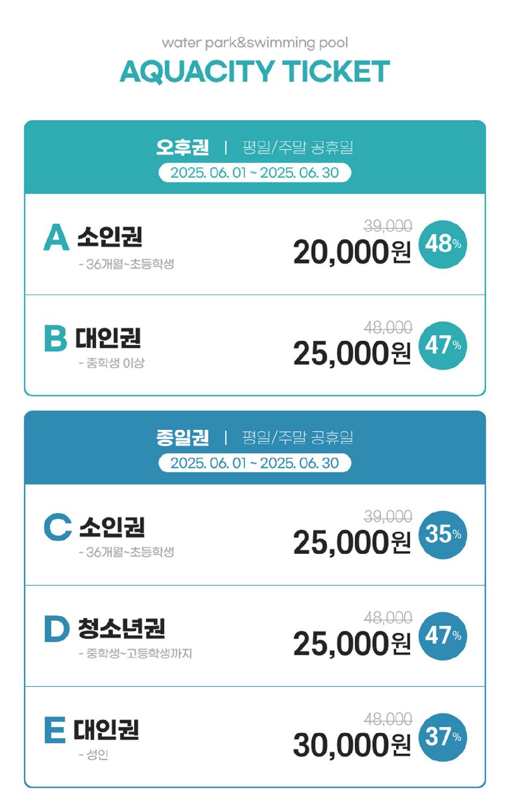
Task: Click the 20,000원 price
Action: [352, 252]
